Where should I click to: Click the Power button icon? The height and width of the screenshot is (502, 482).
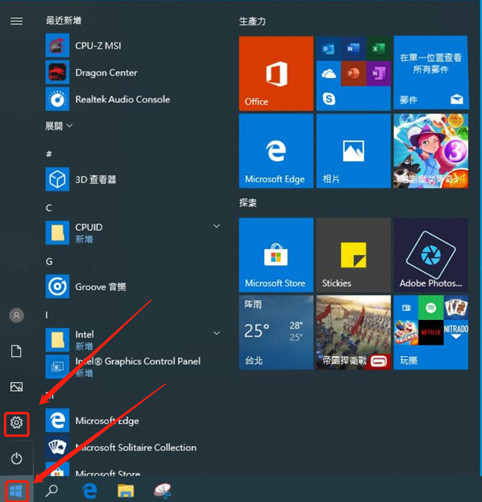(16, 459)
